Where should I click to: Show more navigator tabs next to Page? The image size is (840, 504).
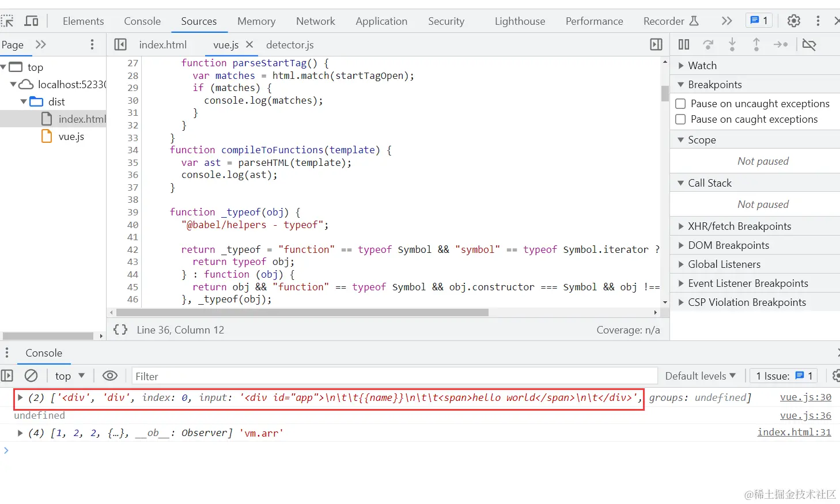[x=40, y=44]
